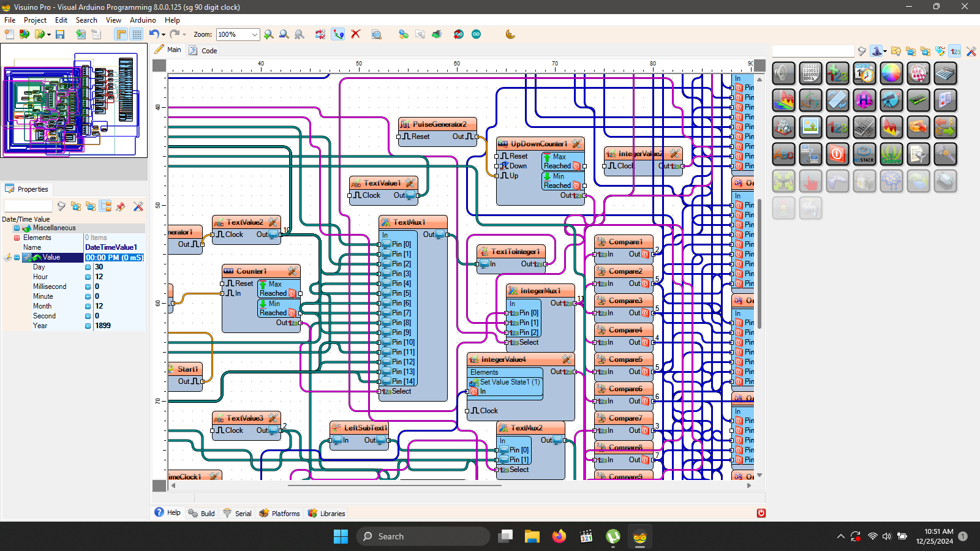Viewport: 980px width, 551px height.
Task: Expand the Hour property plus box
Action: point(88,277)
